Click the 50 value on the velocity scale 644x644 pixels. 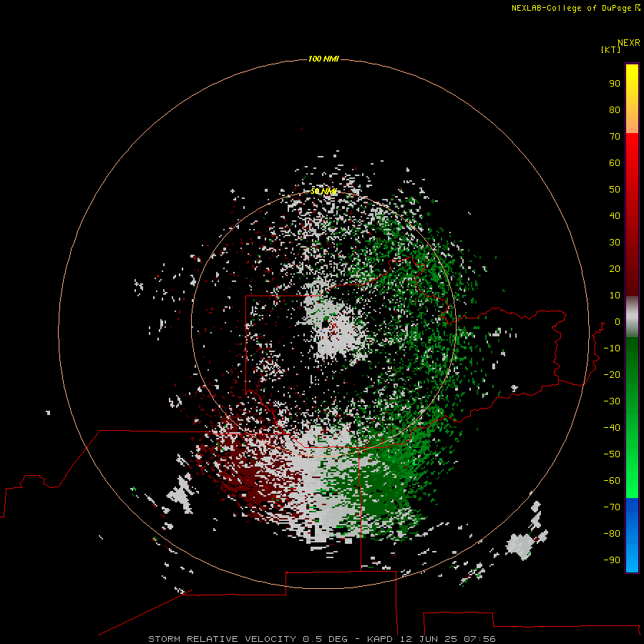click(x=615, y=190)
